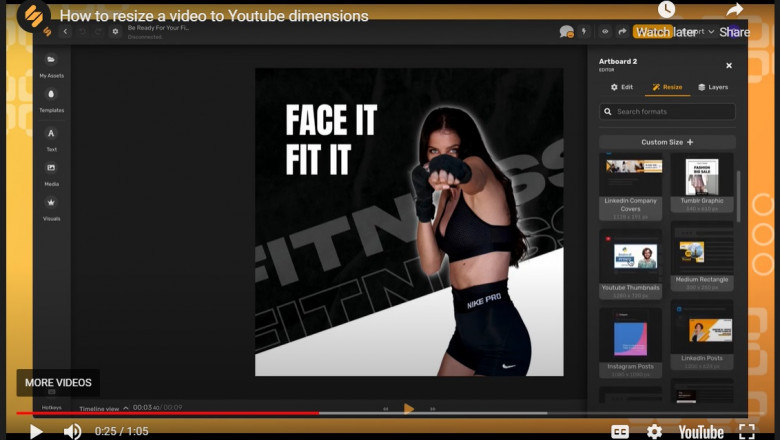Open comments chat bubble icon
780x440 pixels.
[566, 32]
